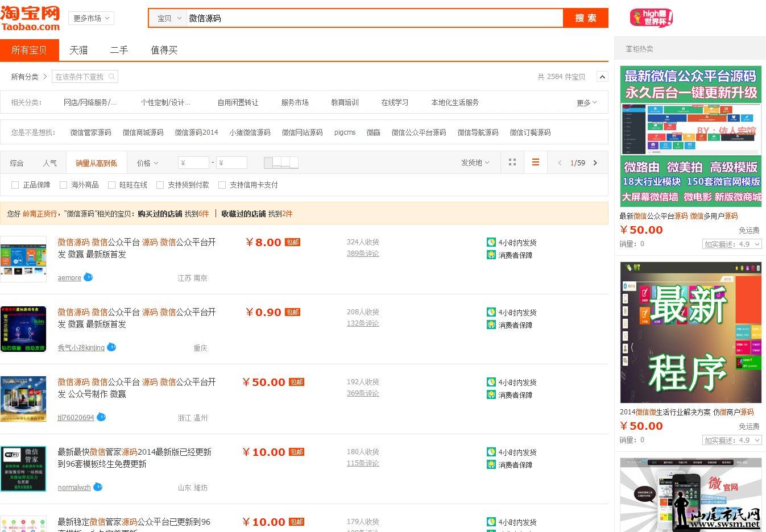
Task: Open 如实描述 4.9 dropdown under first ad
Action: point(732,244)
